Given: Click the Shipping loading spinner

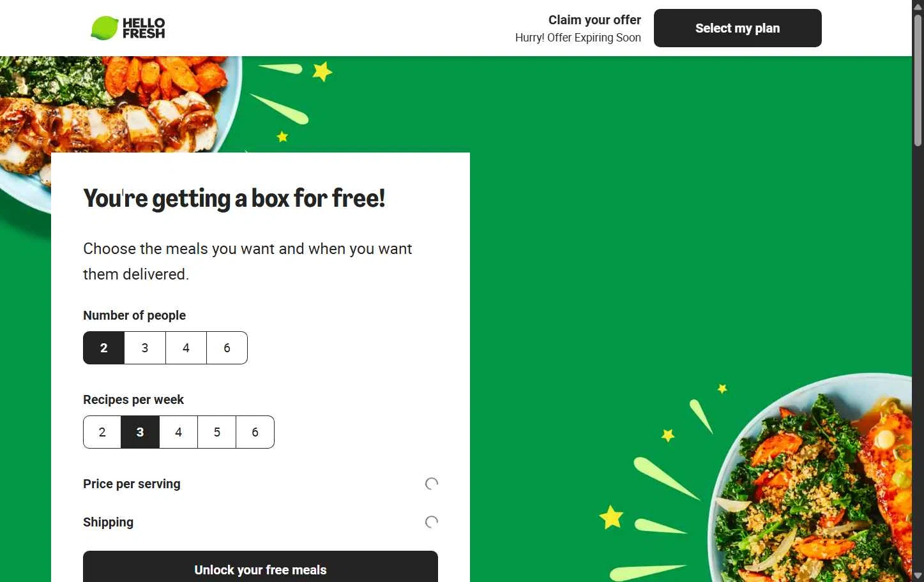Looking at the screenshot, I should (432, 522).
